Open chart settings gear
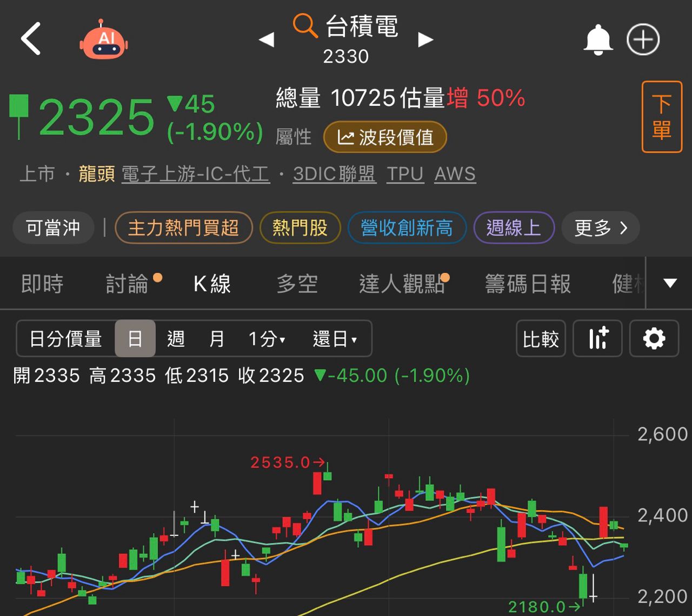 (654, 339)
